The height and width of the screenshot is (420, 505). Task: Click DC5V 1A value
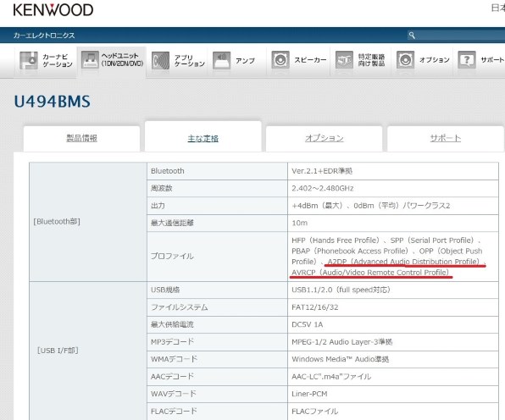pos(308,324)
